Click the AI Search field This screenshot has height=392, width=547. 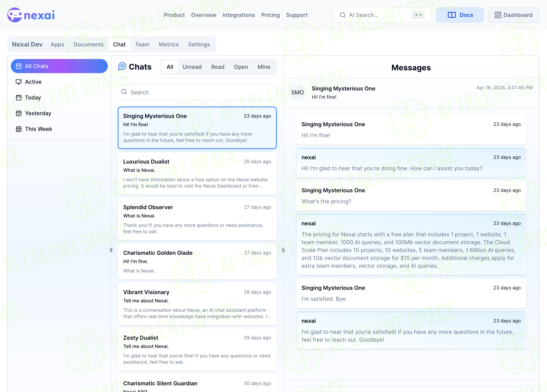pos(382,15)
